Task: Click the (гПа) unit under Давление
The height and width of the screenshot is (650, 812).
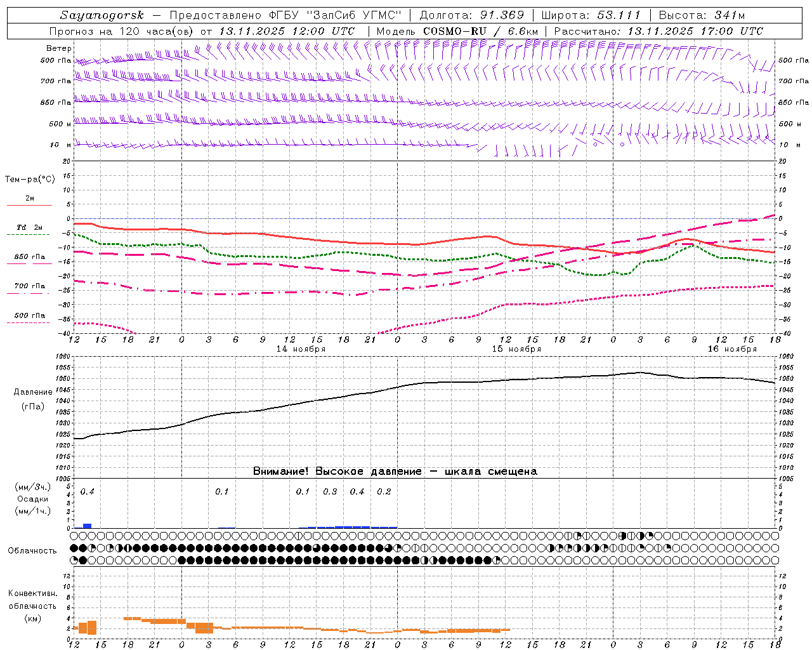Action: click(33, 407)
